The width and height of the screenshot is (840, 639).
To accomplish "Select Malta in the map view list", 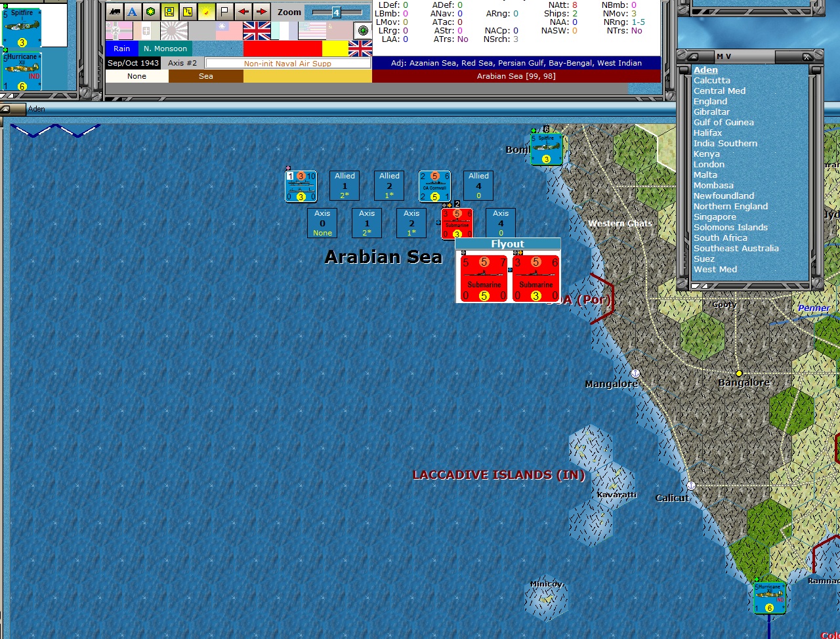I will (705, 175).
